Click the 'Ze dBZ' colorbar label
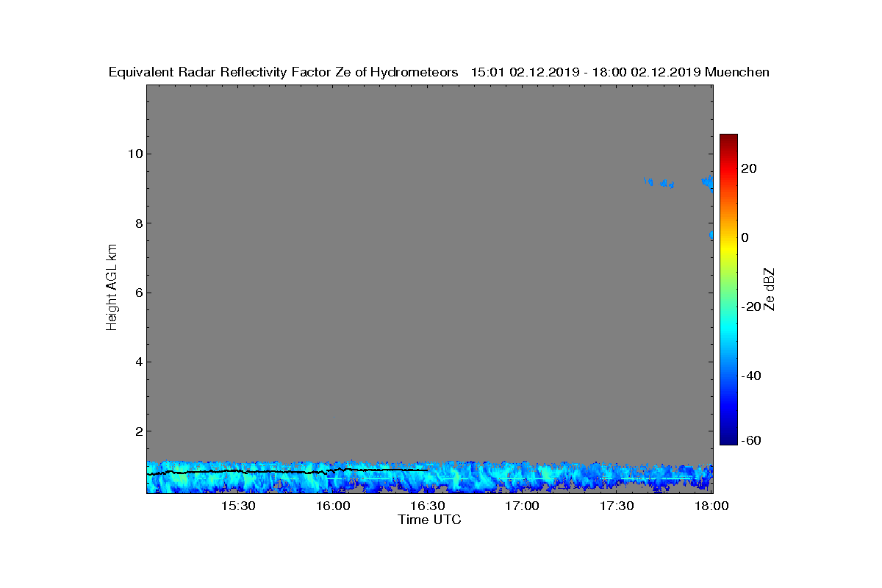Viewport: 882px width, 588px height. [770, 289]
